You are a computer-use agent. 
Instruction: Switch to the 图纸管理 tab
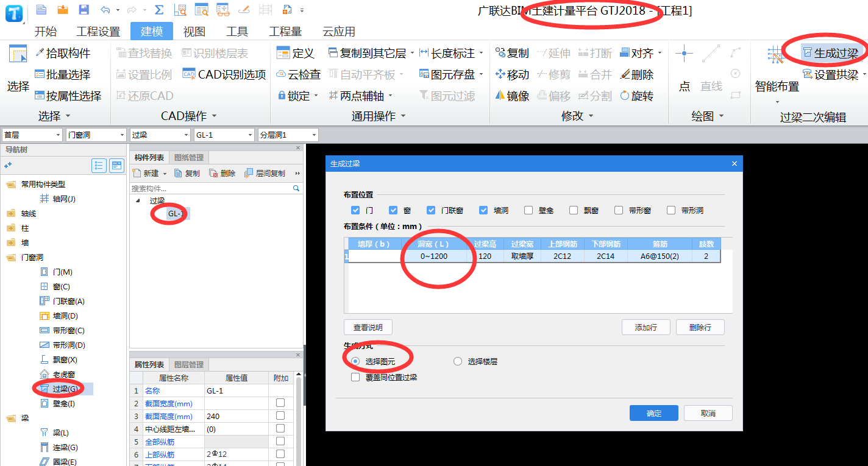click(x=189, y=158)
